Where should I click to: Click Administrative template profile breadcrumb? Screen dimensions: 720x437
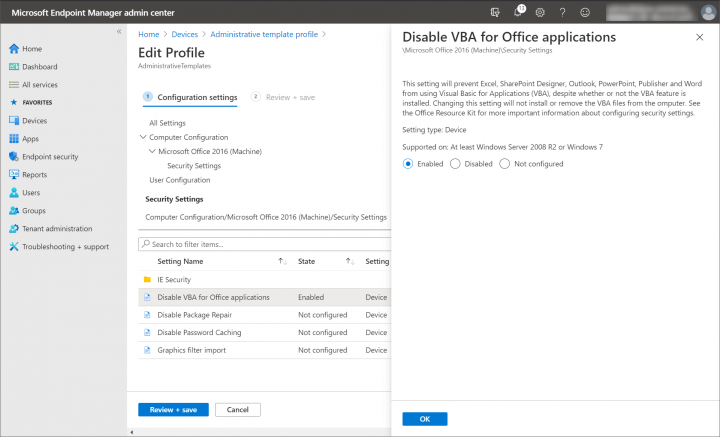click(264, 34)
